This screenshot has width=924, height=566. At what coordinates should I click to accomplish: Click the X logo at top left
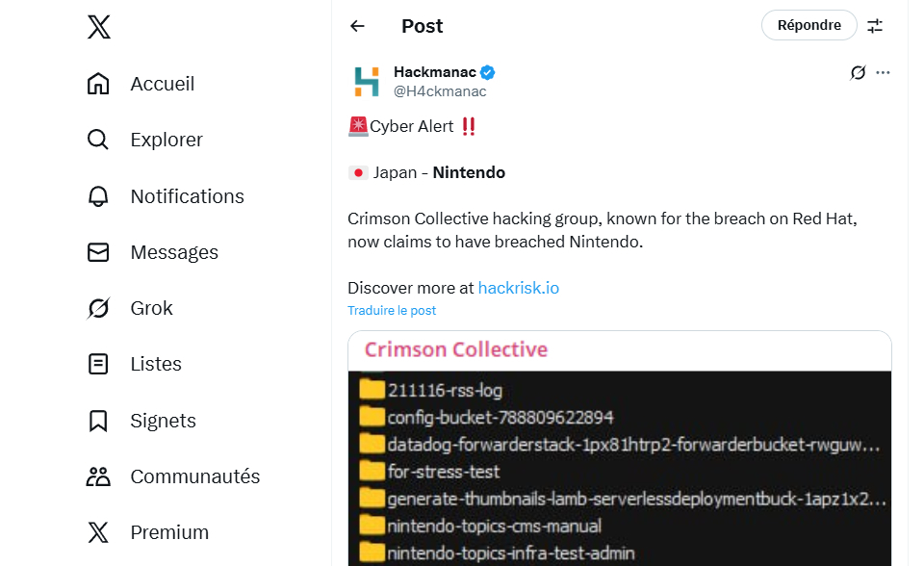(98, 27)
